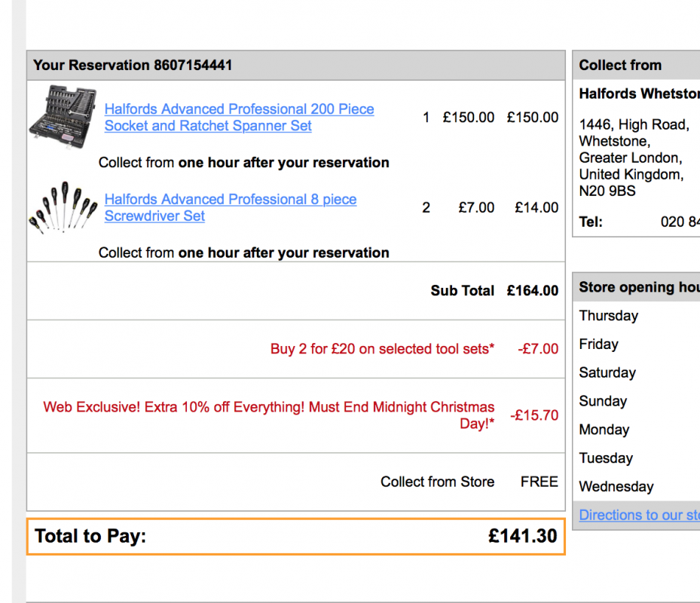Open the Halfords 200 Piece Socket Set link
This screenshot has height=603, width=700.
239,117
